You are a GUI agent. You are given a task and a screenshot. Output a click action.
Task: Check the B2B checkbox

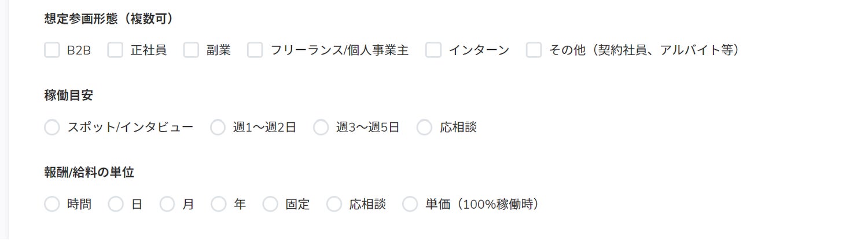click(52, 50)
